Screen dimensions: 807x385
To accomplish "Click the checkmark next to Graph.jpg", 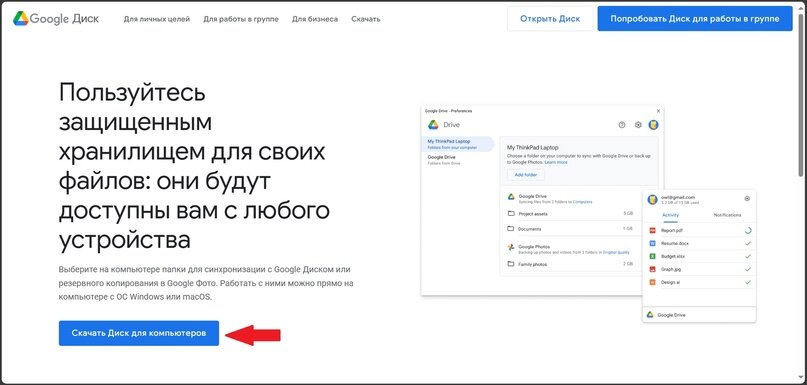I will coord(748,269).
